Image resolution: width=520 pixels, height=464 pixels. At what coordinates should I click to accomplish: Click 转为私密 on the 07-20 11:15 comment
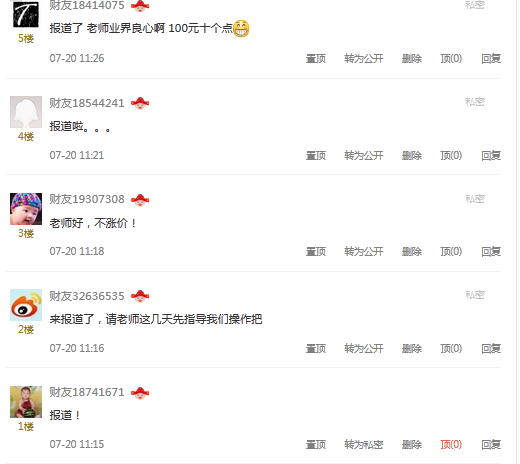click(364, 444)
